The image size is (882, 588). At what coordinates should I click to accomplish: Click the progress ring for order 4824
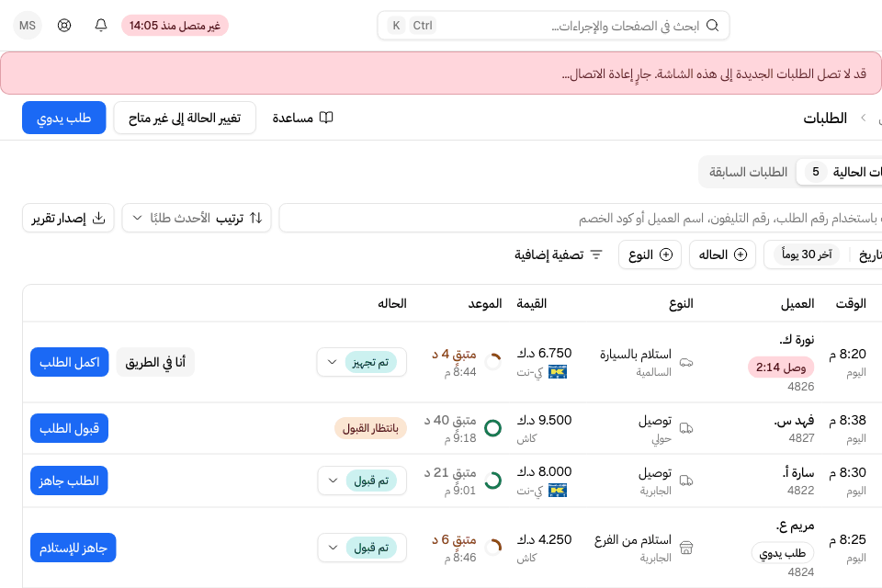492,547
